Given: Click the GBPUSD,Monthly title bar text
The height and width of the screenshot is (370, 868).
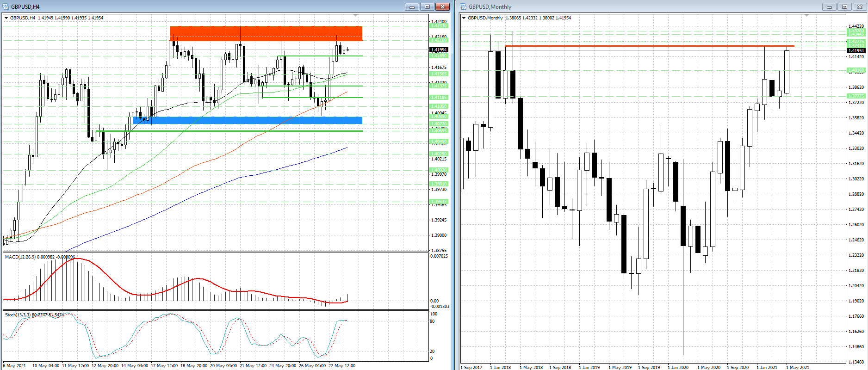Looking at the screenshot, I should click(x=490, y=7).
